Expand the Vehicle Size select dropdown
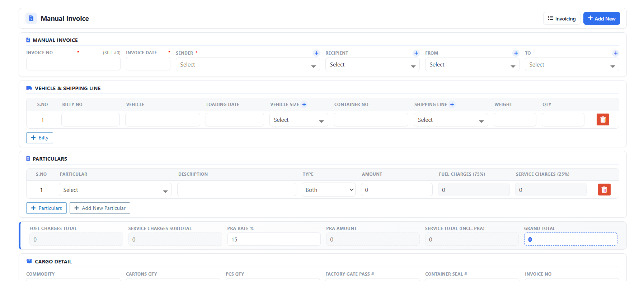 tap(299, 120)
